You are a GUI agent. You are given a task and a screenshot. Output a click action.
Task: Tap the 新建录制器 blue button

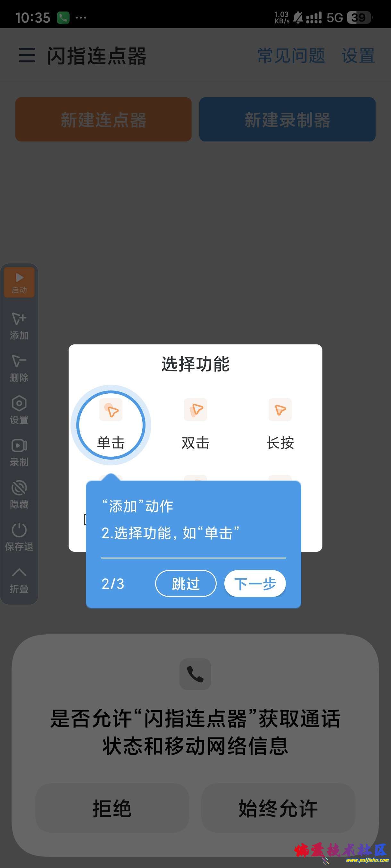tap(287, 119)
